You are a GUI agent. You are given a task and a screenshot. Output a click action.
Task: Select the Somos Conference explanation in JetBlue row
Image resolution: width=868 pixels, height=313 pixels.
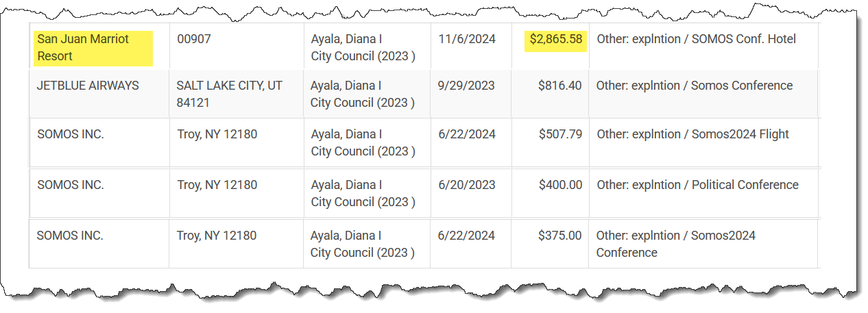(694, 86)
